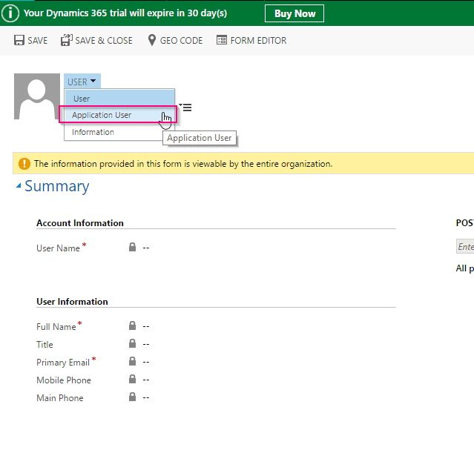This screenshot has height=476, width=474.
Task: Click the Mobile Phone field value
Action: [146, 380]
